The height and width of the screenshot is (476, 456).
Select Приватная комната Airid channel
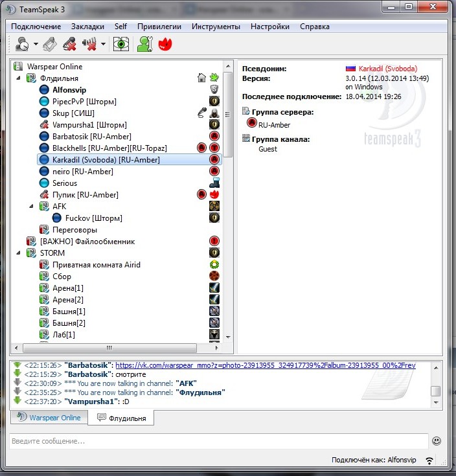tap(97, 265)
